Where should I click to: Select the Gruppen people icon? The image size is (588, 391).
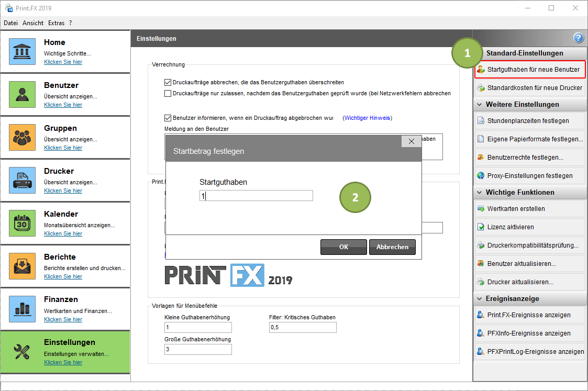[x=22, y=137]
